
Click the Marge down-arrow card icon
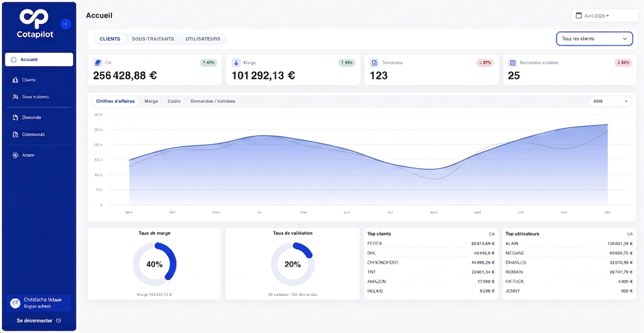tap(236, 63)
